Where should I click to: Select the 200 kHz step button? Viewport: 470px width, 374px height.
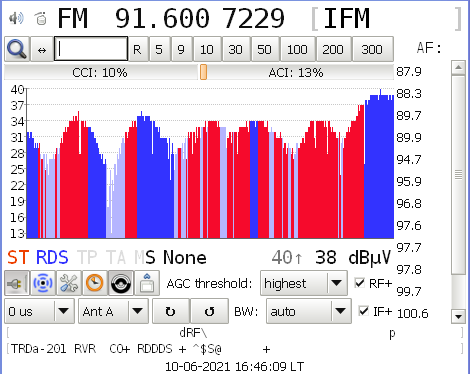coord(333,49)
